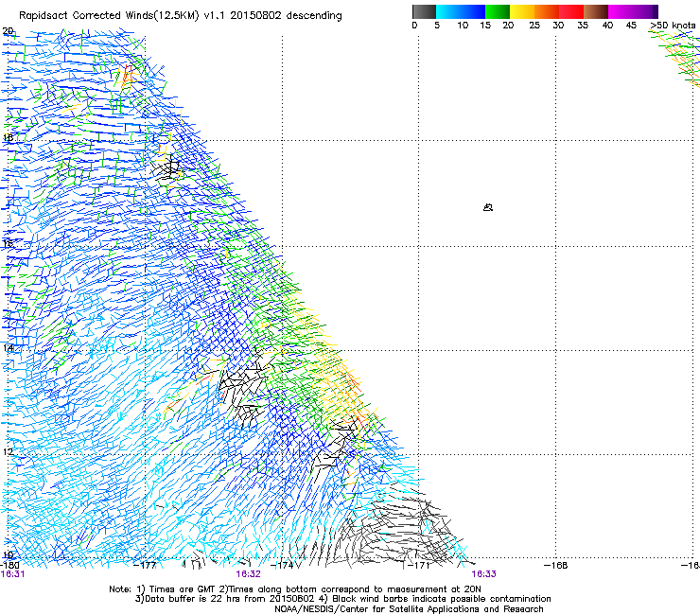Click the '35' legend scale label
Screen dimensions: 700x615
[x=583, y=26]
